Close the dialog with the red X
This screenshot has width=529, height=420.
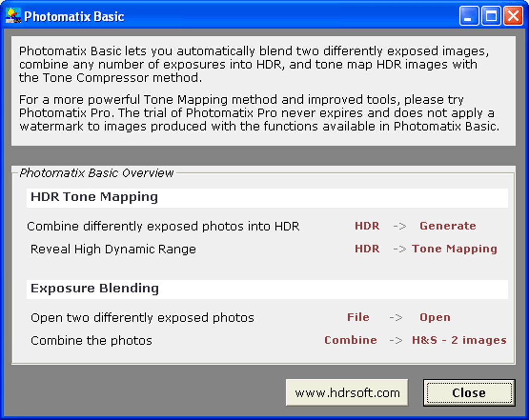[x=512, y=16]
